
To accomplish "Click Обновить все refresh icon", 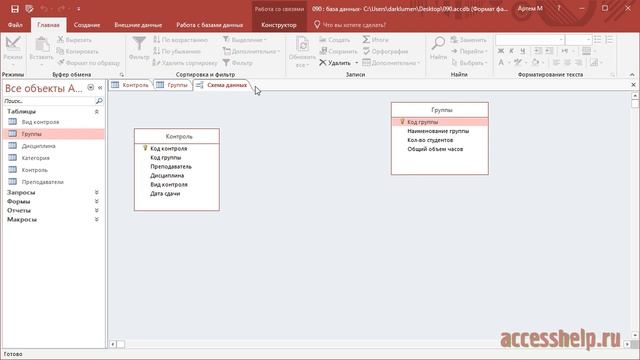I will coord(302,45).
